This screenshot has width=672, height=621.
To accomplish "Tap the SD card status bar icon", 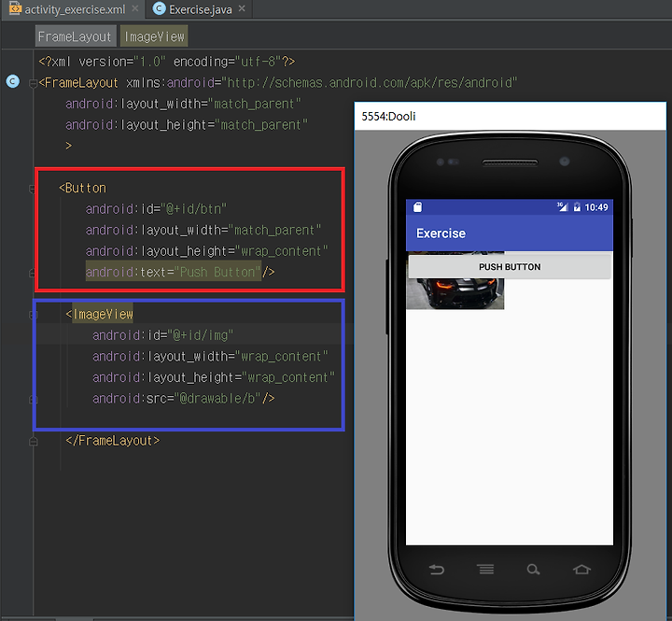I will tap(417, 207).
